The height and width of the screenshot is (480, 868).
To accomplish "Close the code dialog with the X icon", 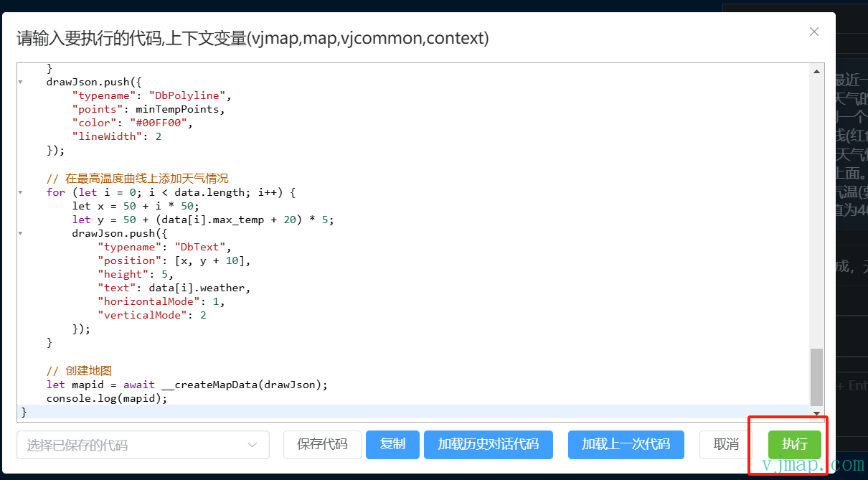I will 813,32.
